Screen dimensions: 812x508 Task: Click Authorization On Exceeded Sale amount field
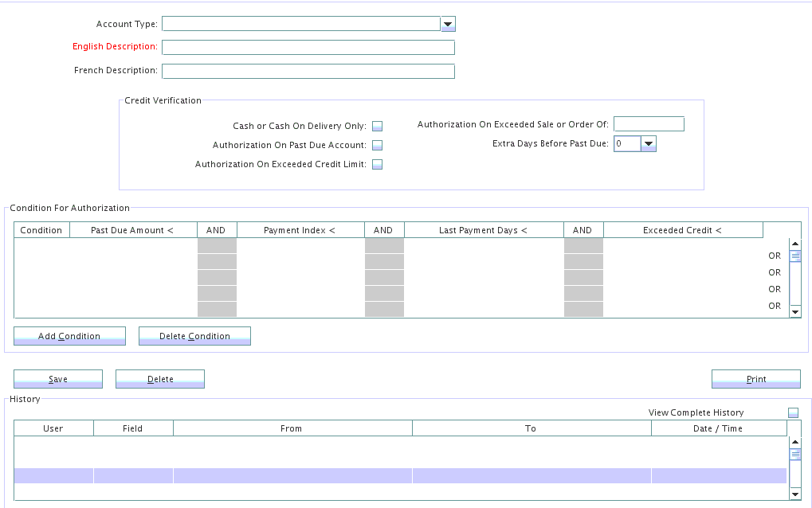tap(649, 124)
